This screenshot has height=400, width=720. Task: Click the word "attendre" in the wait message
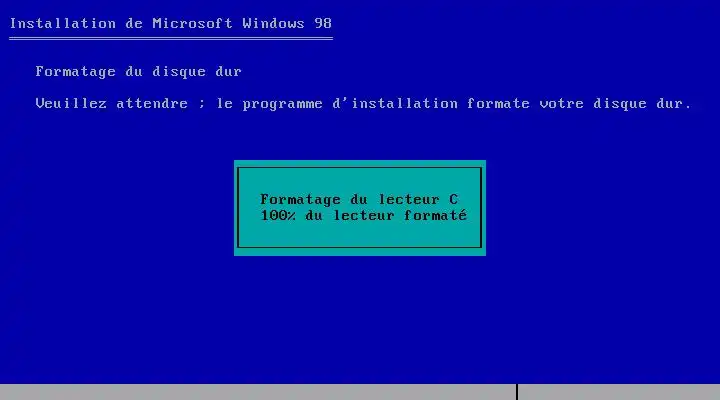pyautogui.click(x=152, y=104)
